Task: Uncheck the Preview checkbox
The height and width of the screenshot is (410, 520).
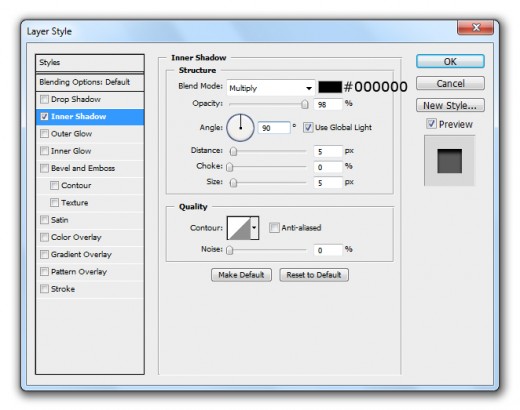Action: pos(431,124)
